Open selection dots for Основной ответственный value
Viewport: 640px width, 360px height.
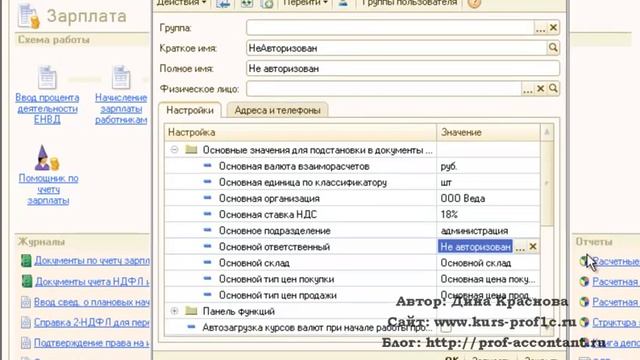[x=520, y=247]
